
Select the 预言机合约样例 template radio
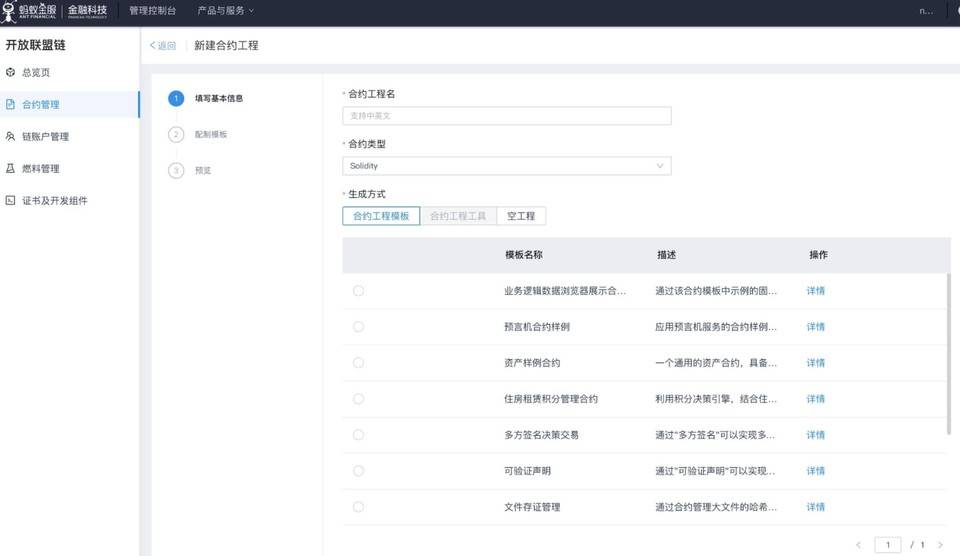point(358,327)
